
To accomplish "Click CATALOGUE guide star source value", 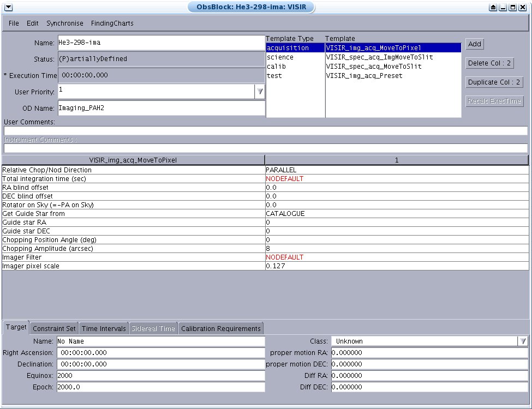I will click(397, 214).
